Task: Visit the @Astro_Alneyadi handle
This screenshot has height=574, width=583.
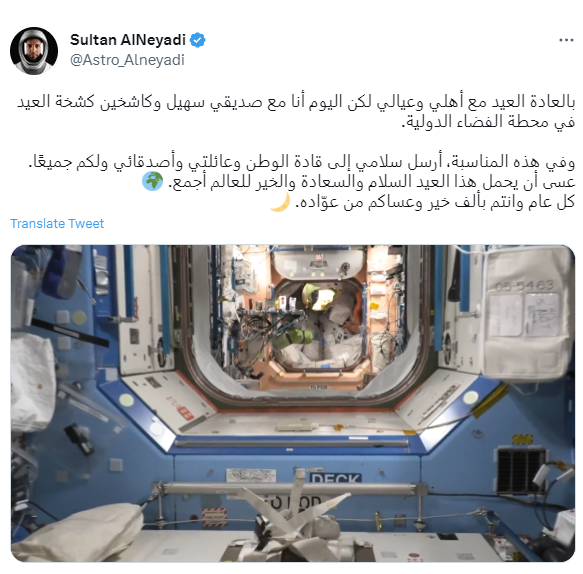Action: (x=127, y=60)
